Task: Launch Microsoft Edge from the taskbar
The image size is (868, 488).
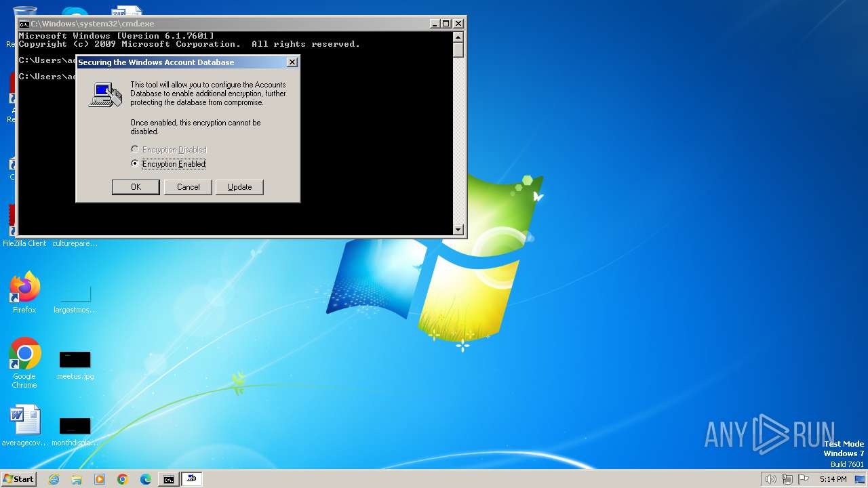Action: (x=146, y=479)
